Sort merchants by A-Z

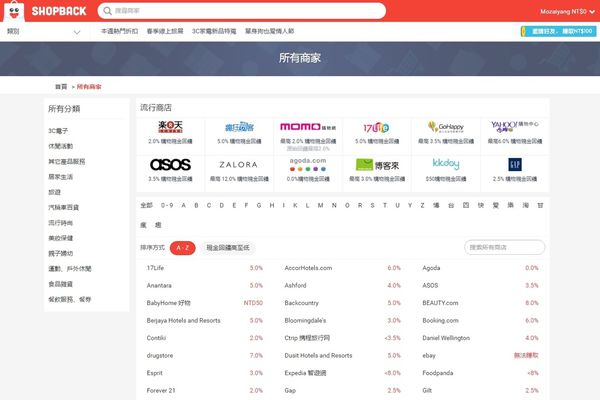tap(183, 248)
